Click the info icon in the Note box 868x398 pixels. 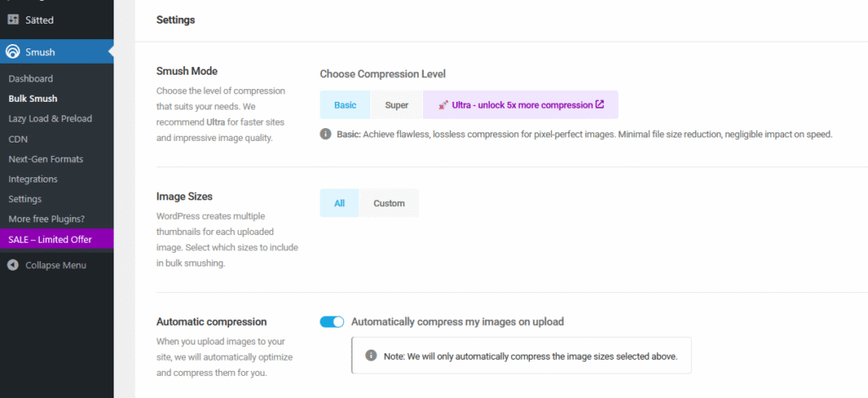370,355
